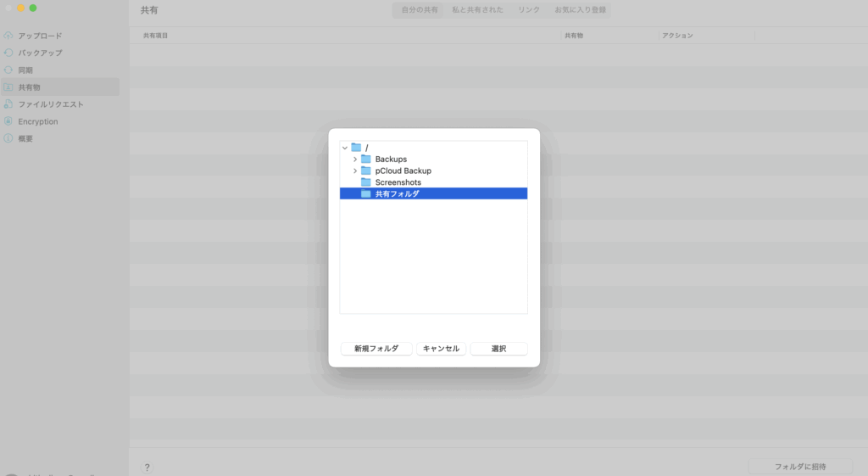Click the Backup icon in sidebar
Viewport: 868px width, 476px height.
pyautogui.click(x=8, y=53)
